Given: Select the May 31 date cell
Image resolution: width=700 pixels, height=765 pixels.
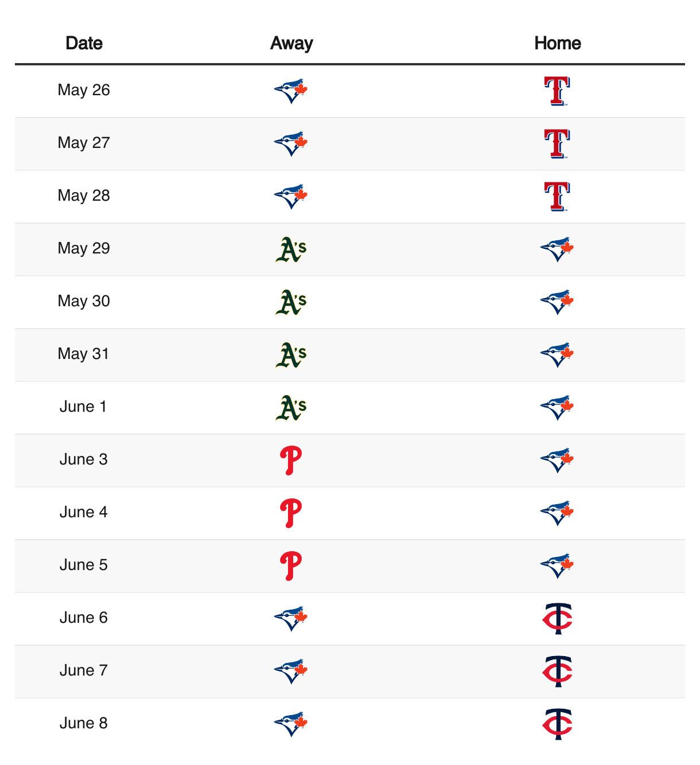Looking at the screenshot, I should (84, 354).
